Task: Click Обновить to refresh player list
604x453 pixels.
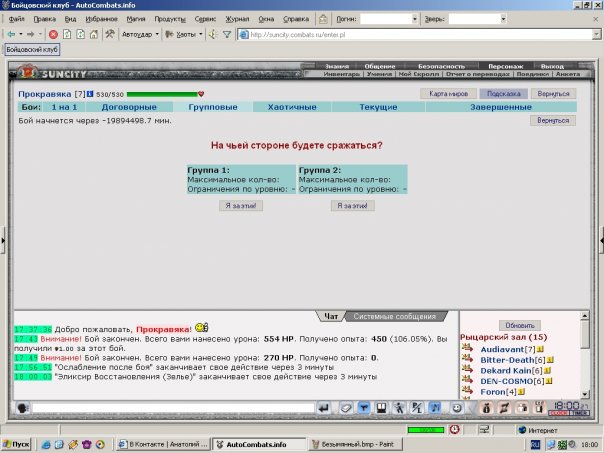Action: (x=520, y=325)
